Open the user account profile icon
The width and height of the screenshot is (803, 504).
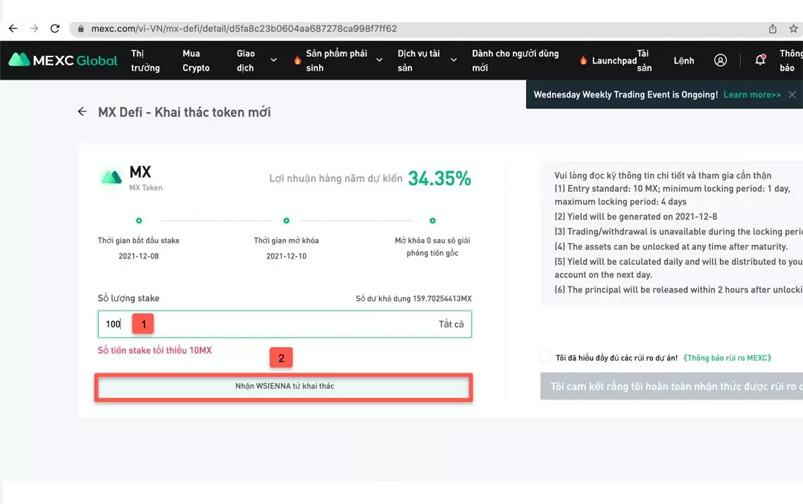pos(720,60)
